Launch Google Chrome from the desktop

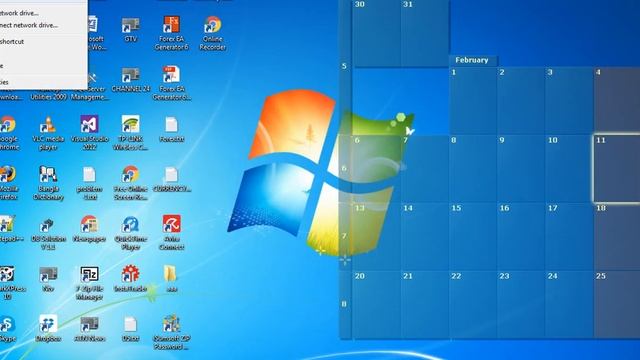tap(8, 133)
